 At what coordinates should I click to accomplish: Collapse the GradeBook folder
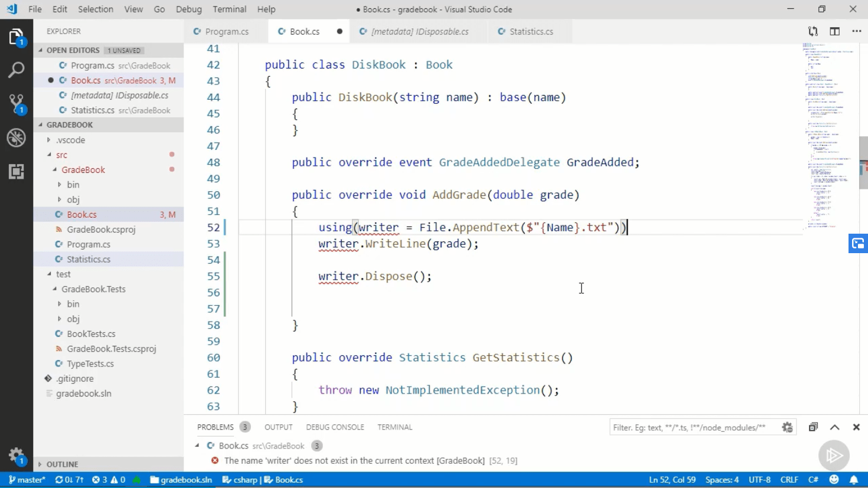[x=55, y=169]
